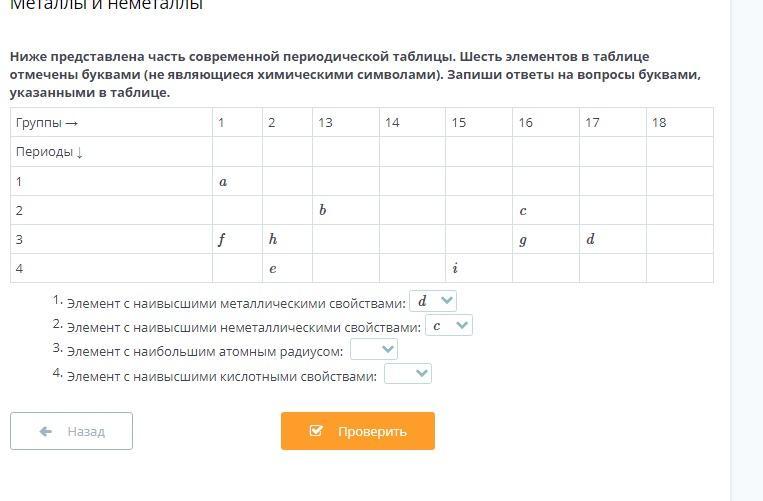Click element i in group 15
This screenshot has width=763, height=501.
point(455,268)
